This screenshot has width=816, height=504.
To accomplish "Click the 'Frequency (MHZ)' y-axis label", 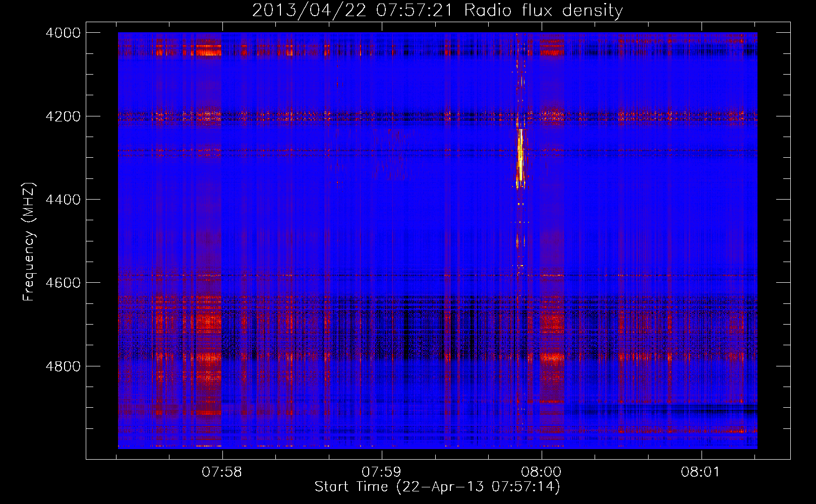I will tap(29, 242).
